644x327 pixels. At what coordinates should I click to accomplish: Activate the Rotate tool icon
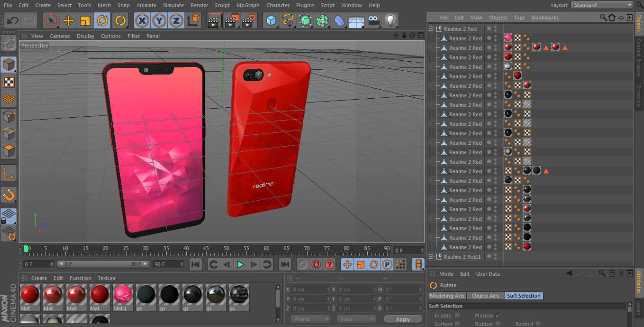[x=102, y=21]
